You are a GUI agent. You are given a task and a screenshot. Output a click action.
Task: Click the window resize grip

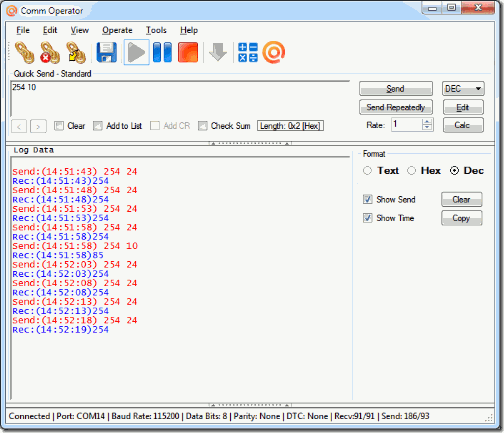[490, 418]
